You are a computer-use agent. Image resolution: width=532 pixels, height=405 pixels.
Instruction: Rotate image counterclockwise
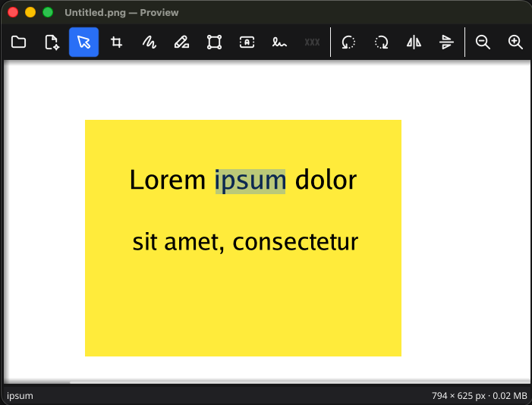(348, 42)
